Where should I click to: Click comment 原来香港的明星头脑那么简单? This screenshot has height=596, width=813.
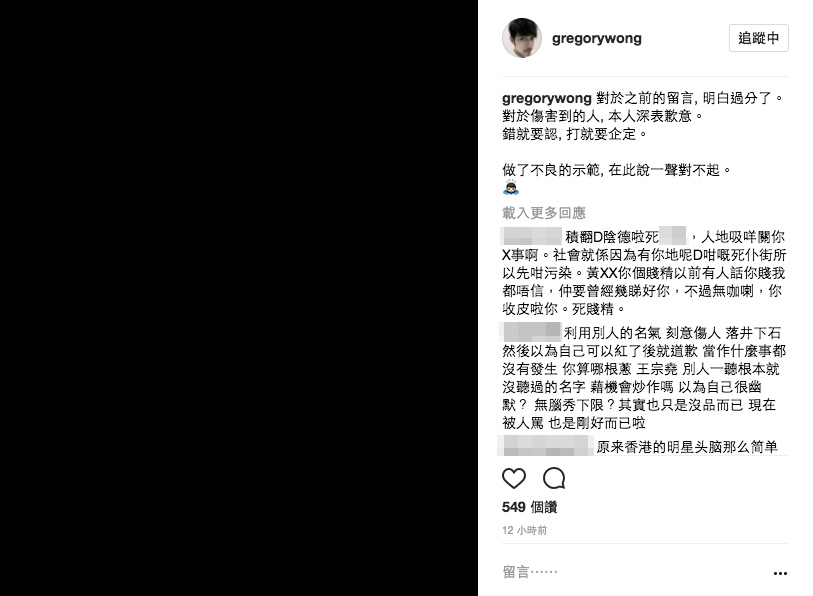(x=687, y=447)
